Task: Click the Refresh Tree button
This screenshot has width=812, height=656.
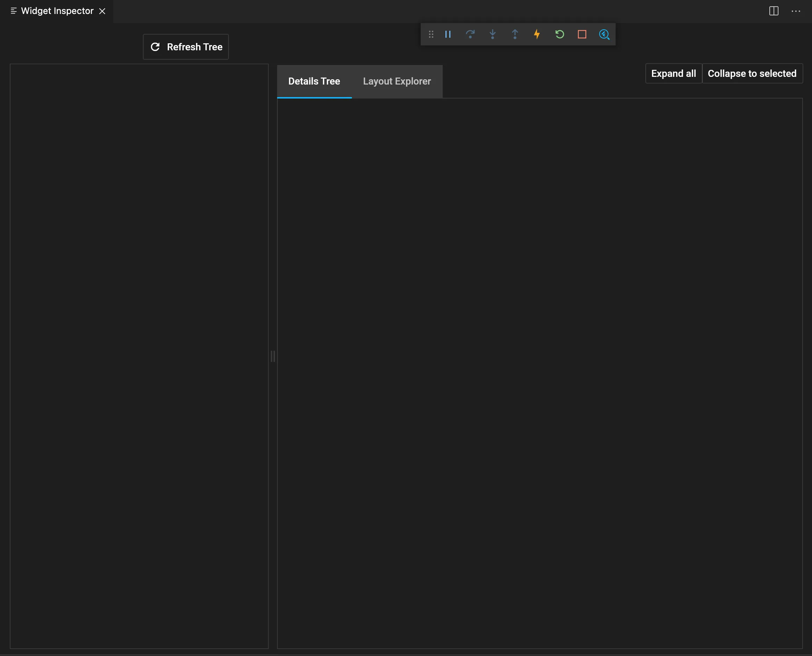Action: pyautogui.click(x=186, y=47)
